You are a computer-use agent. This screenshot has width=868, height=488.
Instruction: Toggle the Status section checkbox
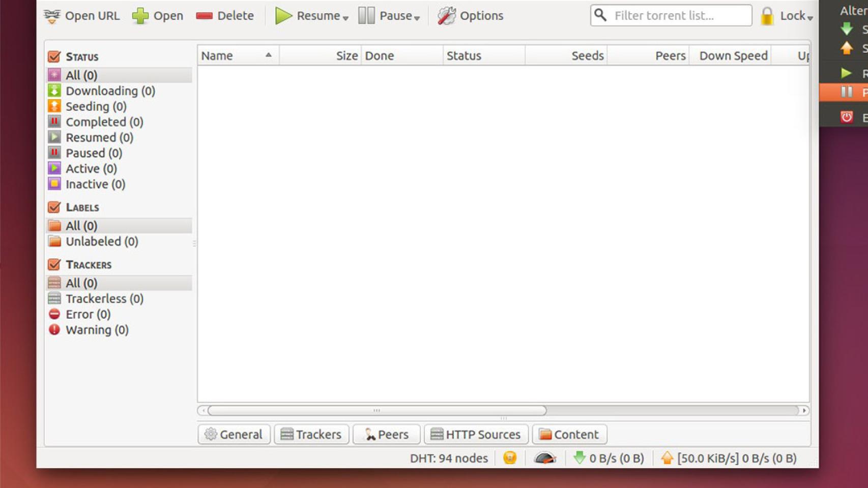coord(54,56)
